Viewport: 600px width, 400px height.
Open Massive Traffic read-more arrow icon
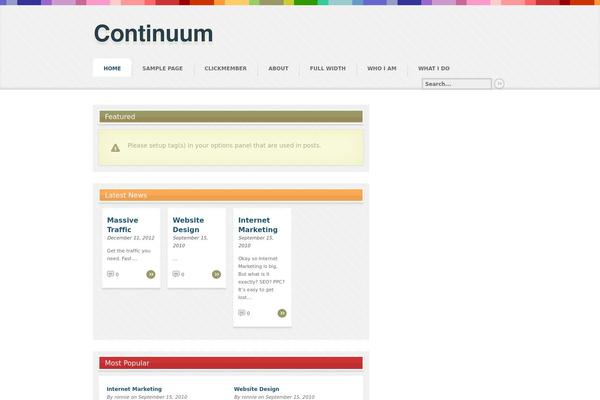(151, 274)
